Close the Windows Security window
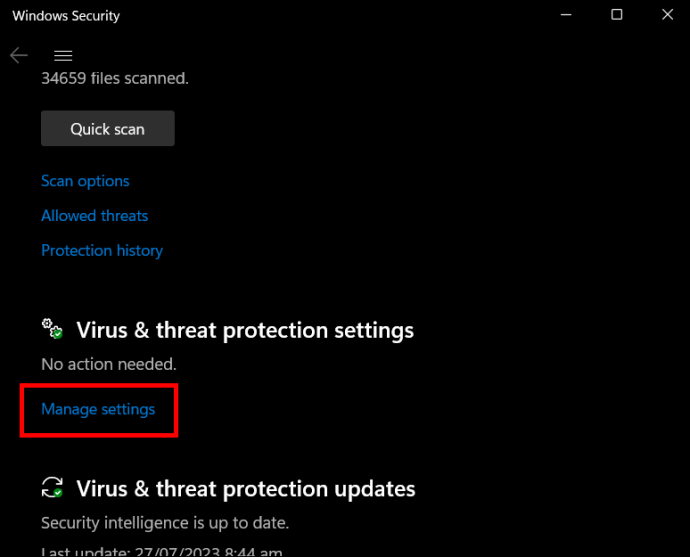690x557 pixels. pos(668,15)
